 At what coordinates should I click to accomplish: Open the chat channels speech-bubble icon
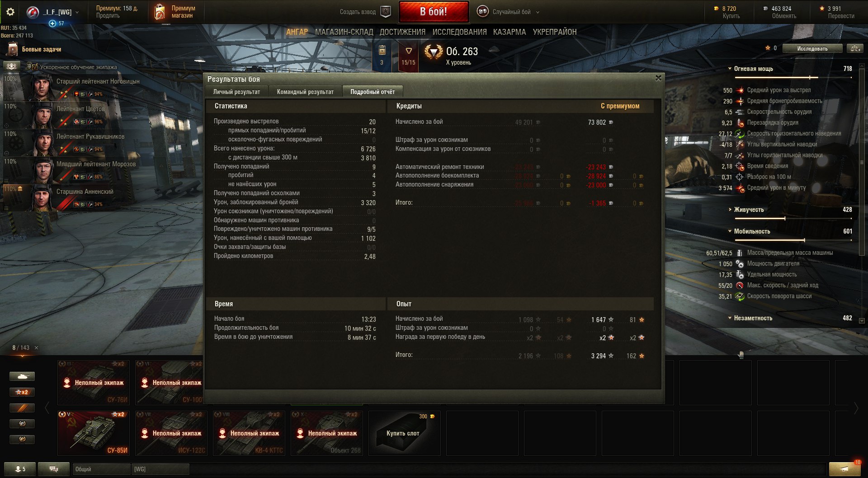[x=53, y=469]
